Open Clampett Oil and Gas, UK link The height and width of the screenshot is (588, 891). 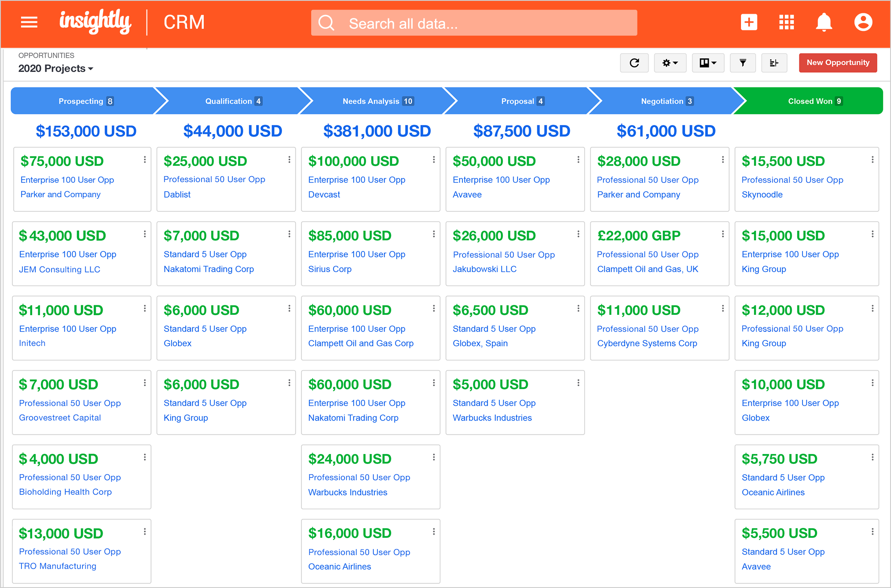pos(648,269)
